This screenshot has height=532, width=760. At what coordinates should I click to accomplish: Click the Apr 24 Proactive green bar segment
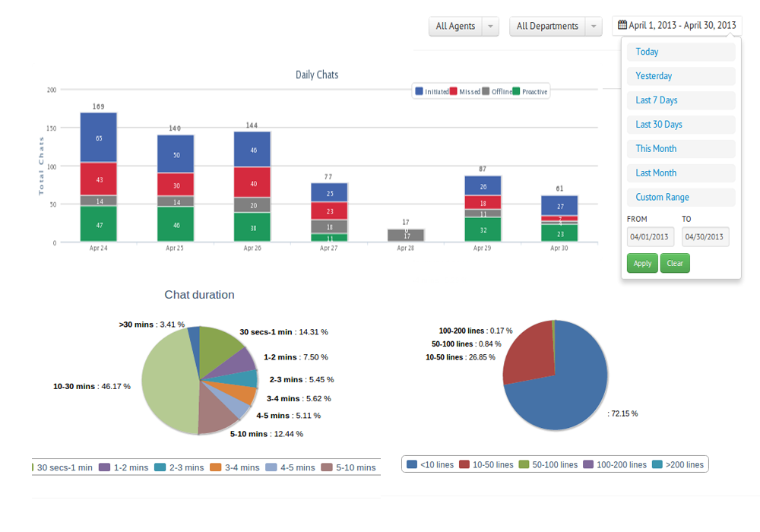98,224
